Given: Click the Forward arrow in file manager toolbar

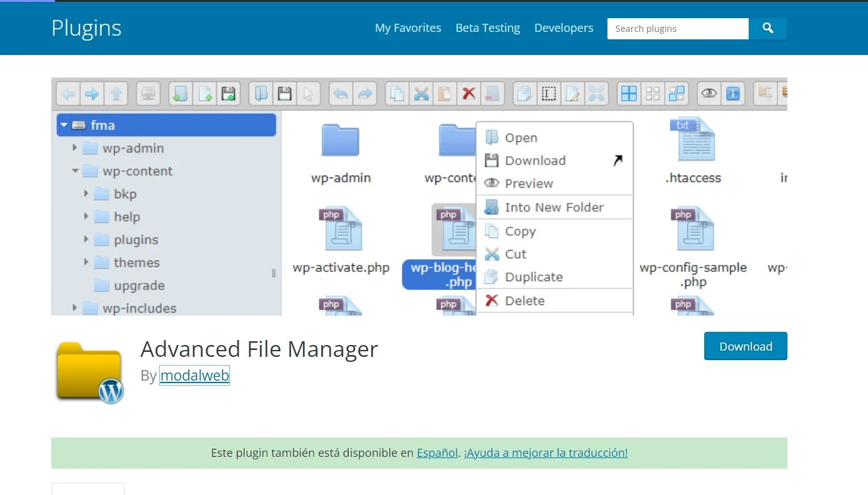Looking at the screenshot, I should coord(92,94).
